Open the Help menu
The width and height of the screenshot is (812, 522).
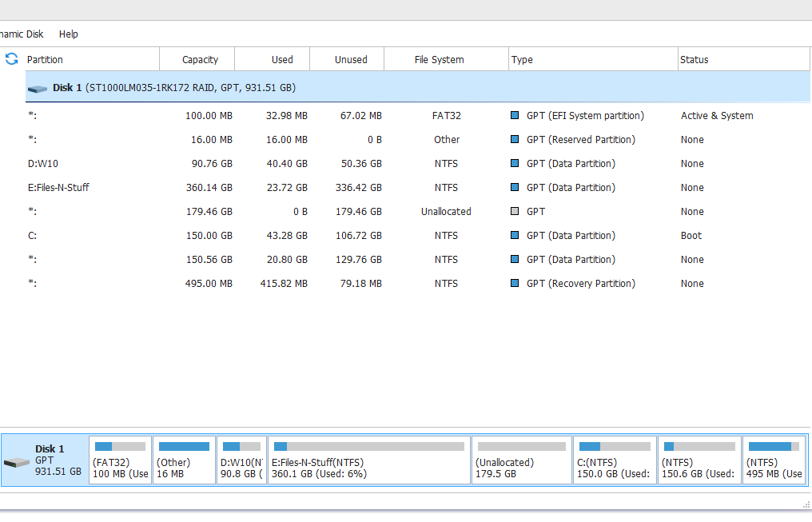69,34
